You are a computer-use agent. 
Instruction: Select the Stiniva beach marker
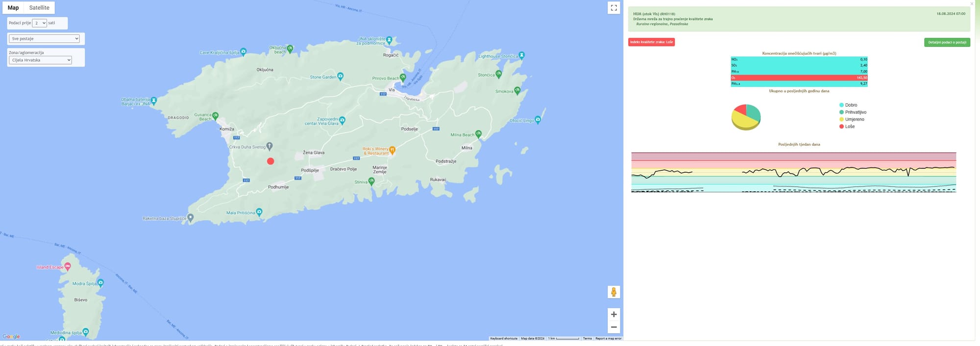point(371,182)
